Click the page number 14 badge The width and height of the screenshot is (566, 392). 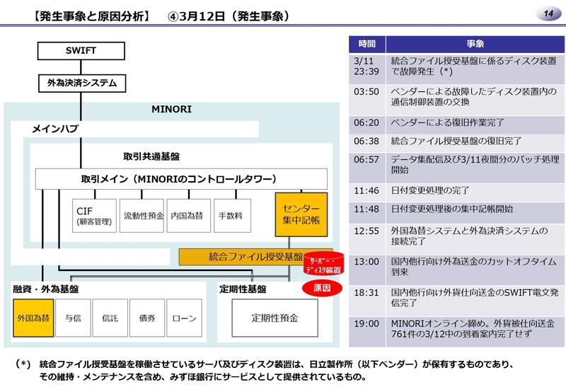(549, 13)
